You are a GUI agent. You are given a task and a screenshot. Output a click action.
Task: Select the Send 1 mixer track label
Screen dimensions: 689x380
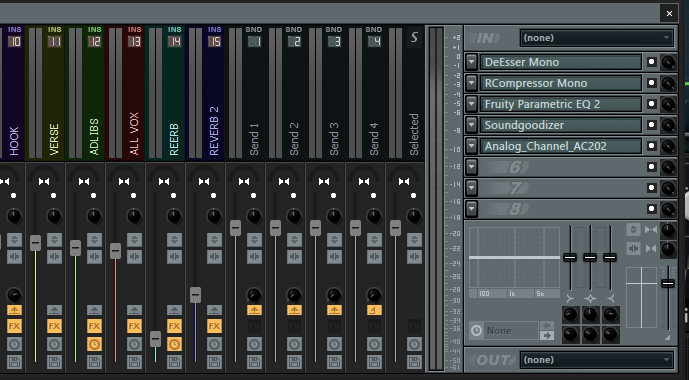254,139
